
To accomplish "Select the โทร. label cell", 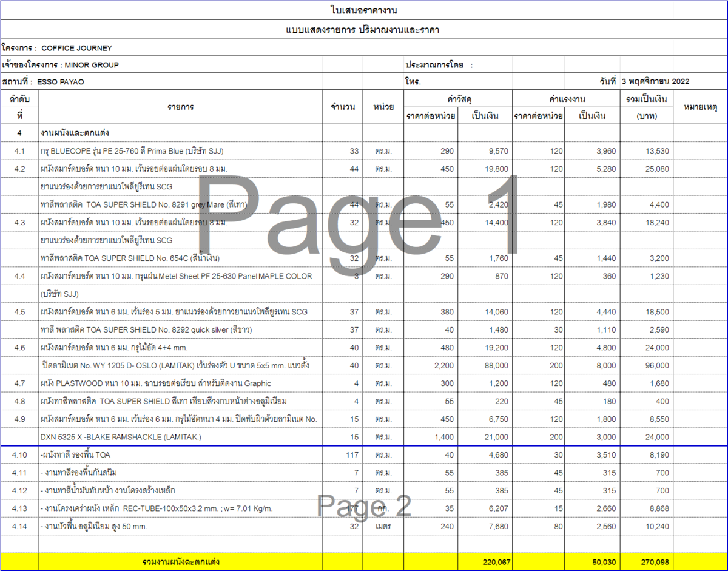I will click(413, 81).
